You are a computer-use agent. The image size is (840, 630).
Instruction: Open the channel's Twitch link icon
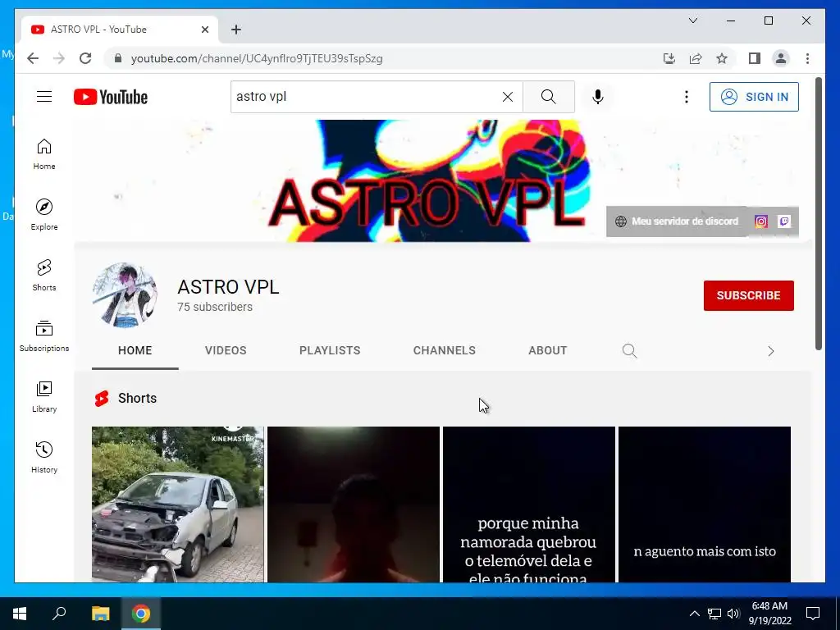784,221
